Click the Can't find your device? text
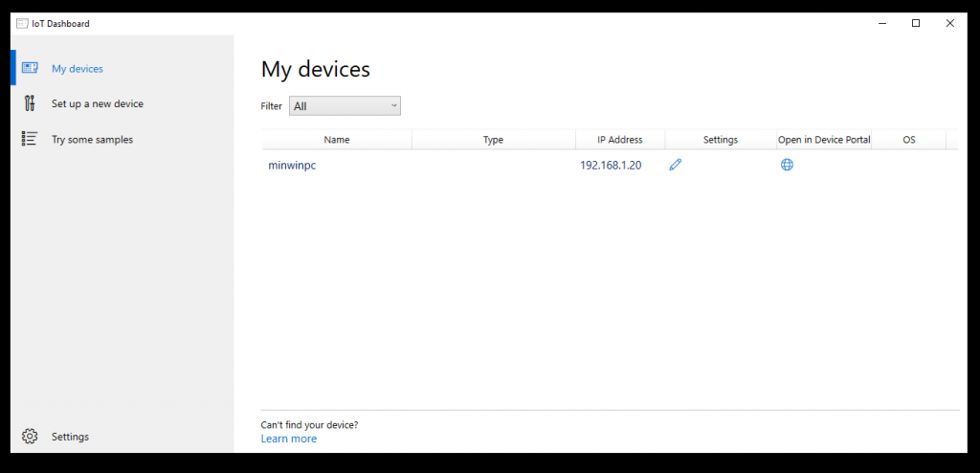Image resolution: width=980 pixels, height=473 pixels. (309, 425)
